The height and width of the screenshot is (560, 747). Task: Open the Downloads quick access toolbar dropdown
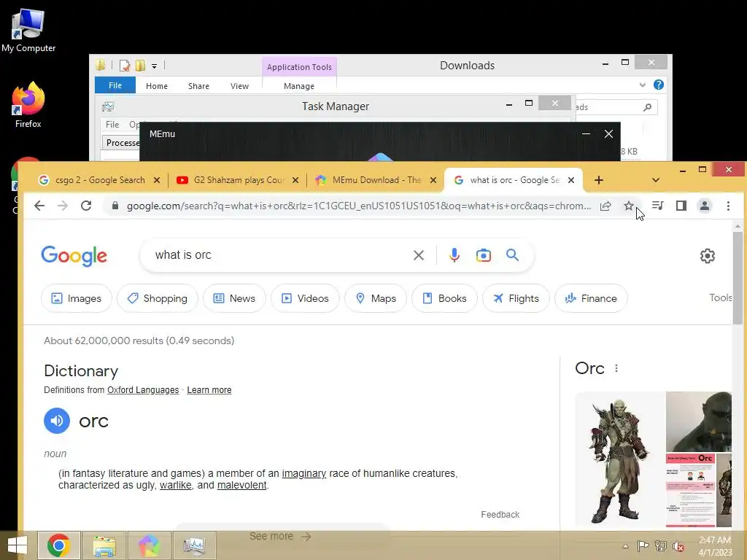[155, 66]
